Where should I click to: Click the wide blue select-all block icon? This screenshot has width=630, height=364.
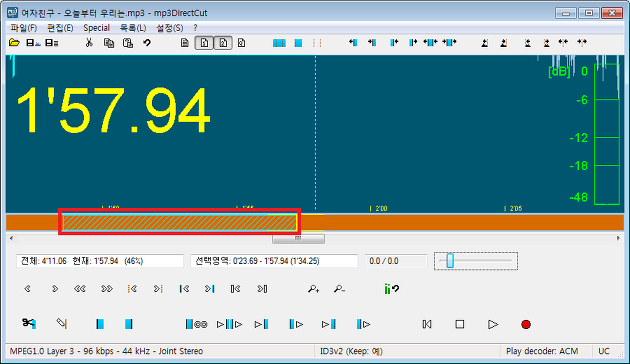click(x=279, y=43)
